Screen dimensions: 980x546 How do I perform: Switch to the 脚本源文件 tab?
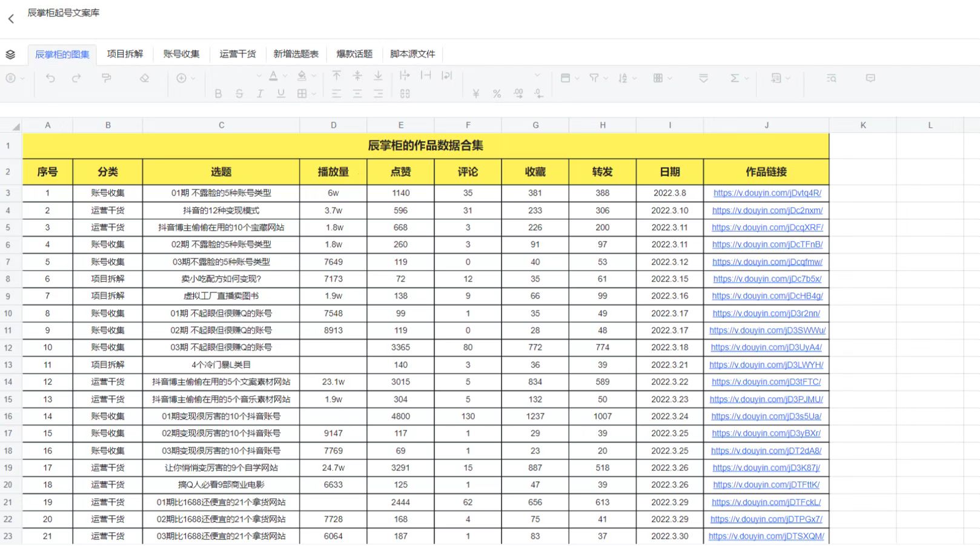(x=412, y=54)
